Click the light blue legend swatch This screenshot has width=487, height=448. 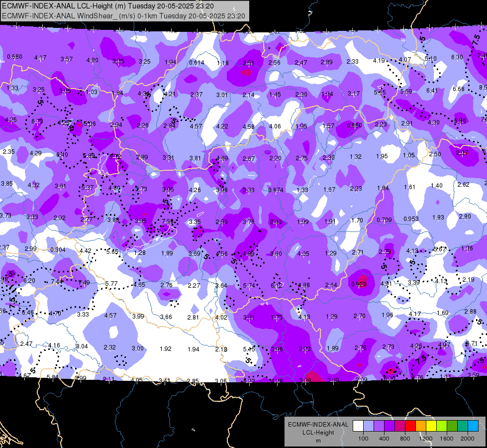point(473,426)
